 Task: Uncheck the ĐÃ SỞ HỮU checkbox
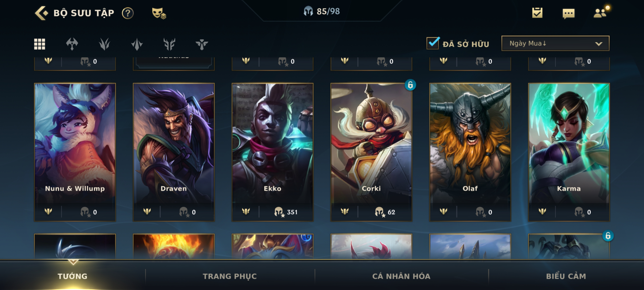[x=433, y=43]
